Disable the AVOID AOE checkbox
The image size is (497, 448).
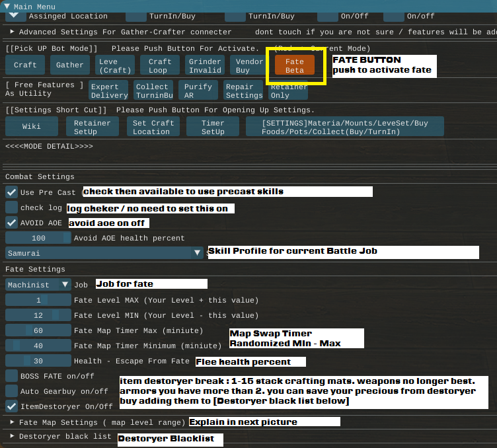point(12,223)
